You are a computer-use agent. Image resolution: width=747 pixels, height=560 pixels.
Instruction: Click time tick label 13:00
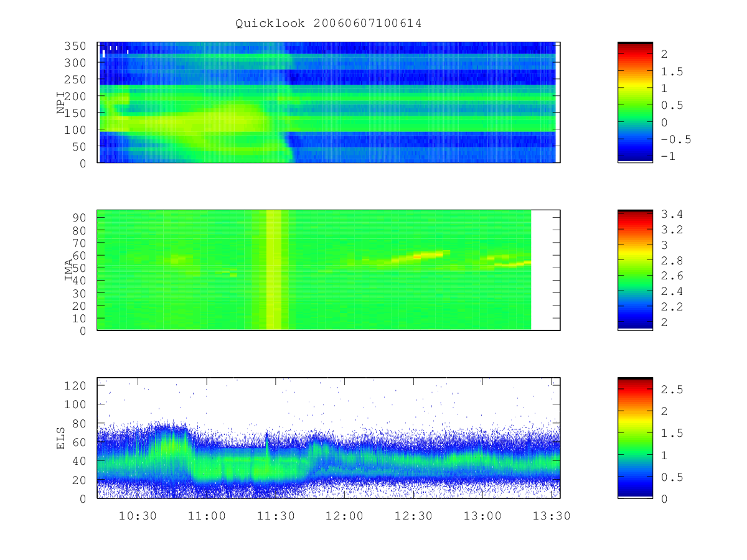pyautogui.click(x=483, y=515)
